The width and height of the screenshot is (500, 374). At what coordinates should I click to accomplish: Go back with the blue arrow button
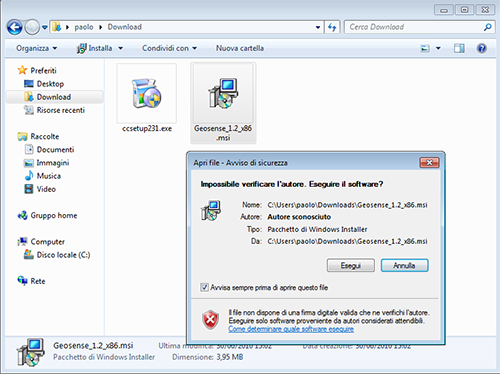point(15,27)
